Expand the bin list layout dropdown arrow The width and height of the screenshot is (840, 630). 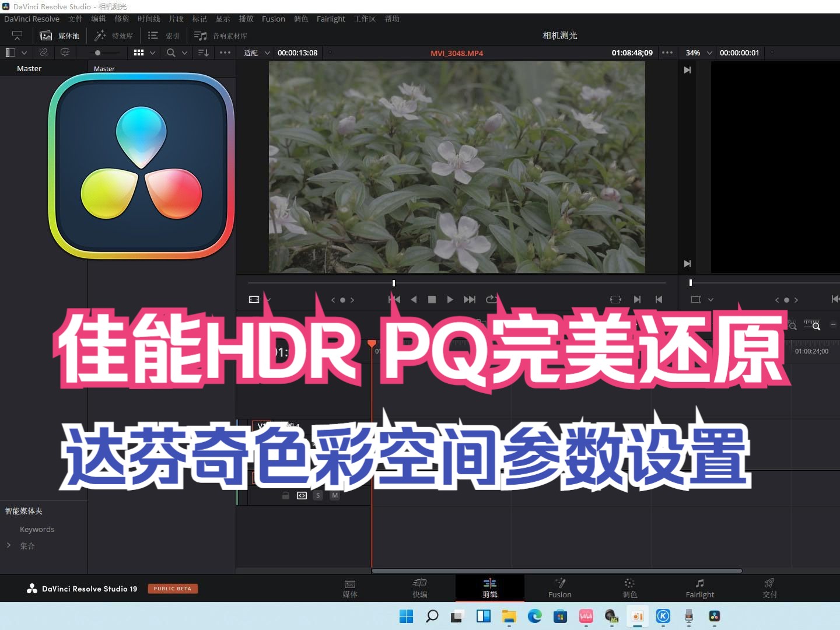[24, 53]
